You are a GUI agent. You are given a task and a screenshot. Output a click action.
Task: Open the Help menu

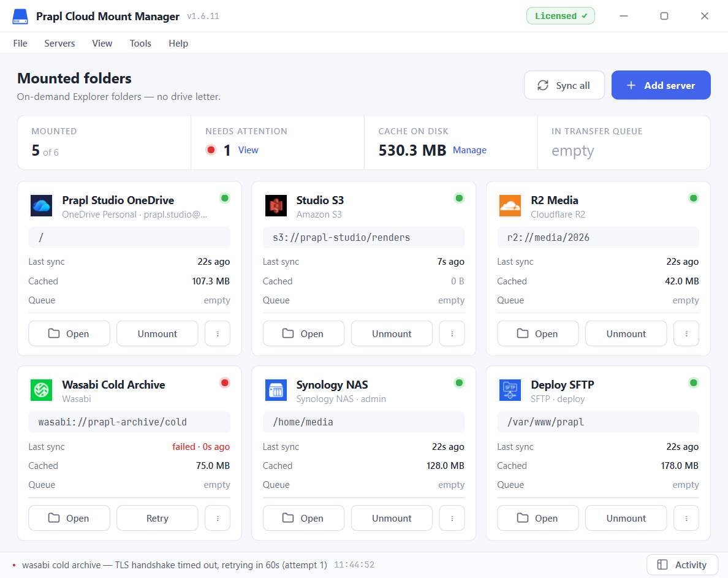pos(178,43)
